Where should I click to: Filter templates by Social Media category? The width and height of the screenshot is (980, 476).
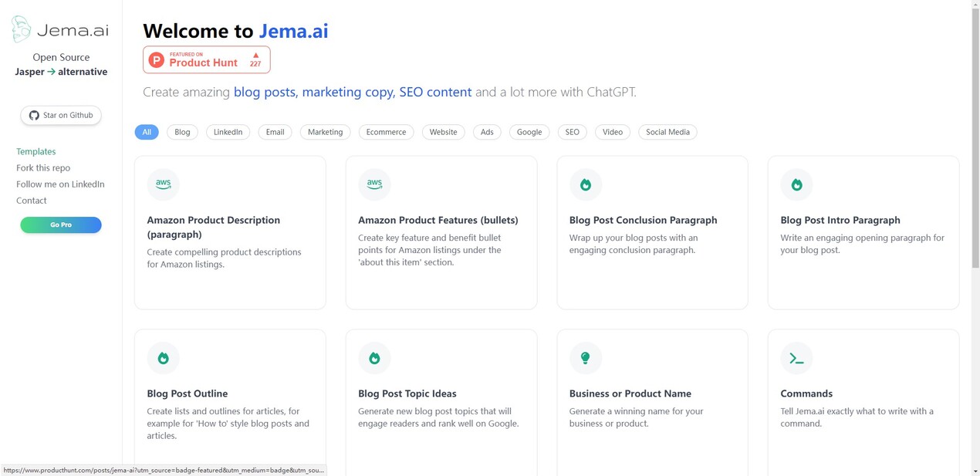pos(667,132)
